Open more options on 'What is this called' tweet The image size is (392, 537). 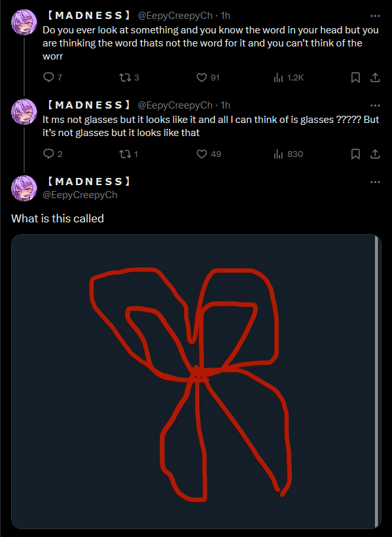(375, 182)
